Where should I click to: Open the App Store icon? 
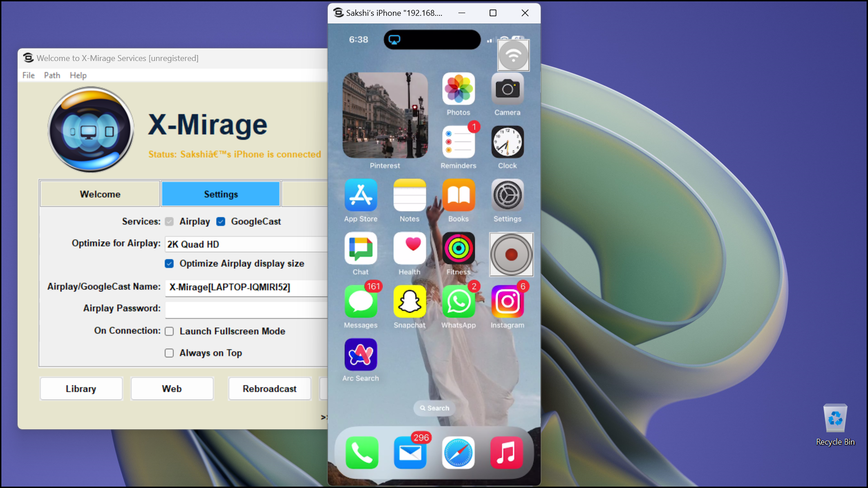tap(361, 195)
